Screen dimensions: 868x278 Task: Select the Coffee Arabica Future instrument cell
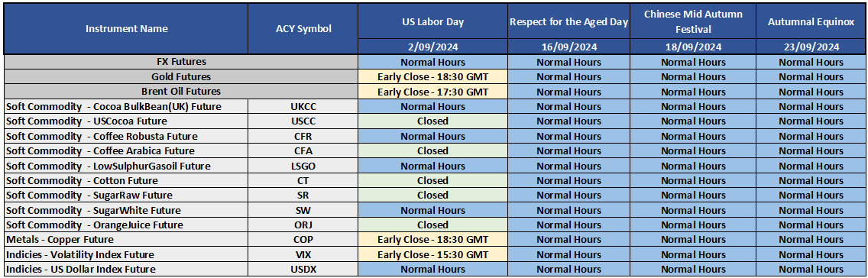pyautogui.click(x=126, y=150)
